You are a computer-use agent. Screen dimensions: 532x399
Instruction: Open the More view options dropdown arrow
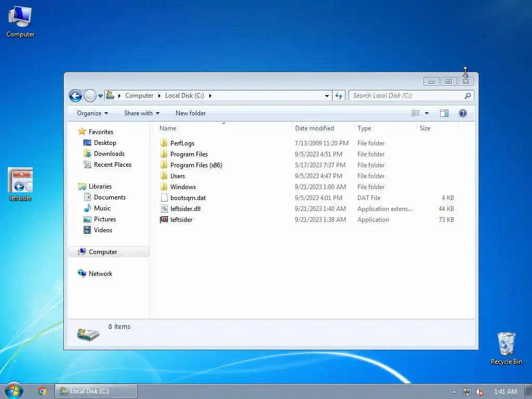427,113
